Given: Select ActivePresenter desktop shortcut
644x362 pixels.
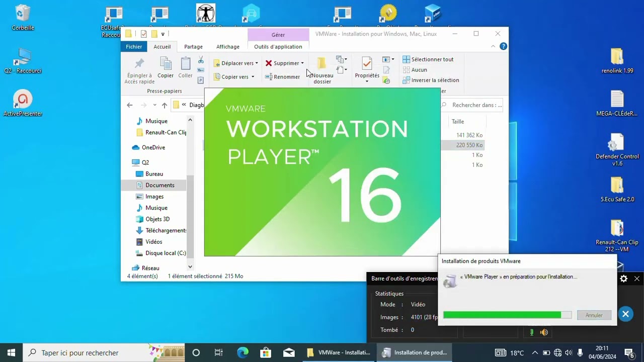Looking at the screenshot, I should pyautogui.click(x=23, y=103).
